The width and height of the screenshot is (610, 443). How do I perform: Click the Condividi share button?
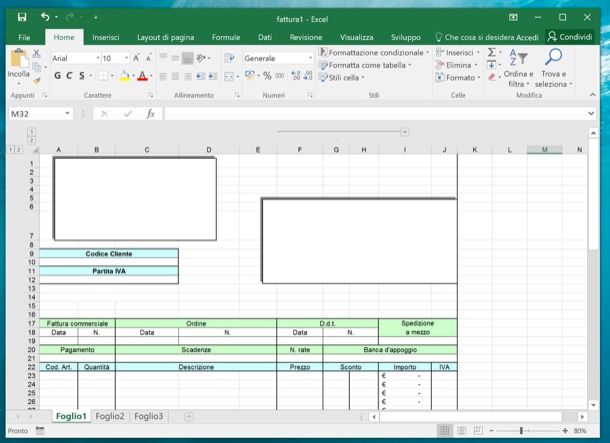tap(570, 37)
